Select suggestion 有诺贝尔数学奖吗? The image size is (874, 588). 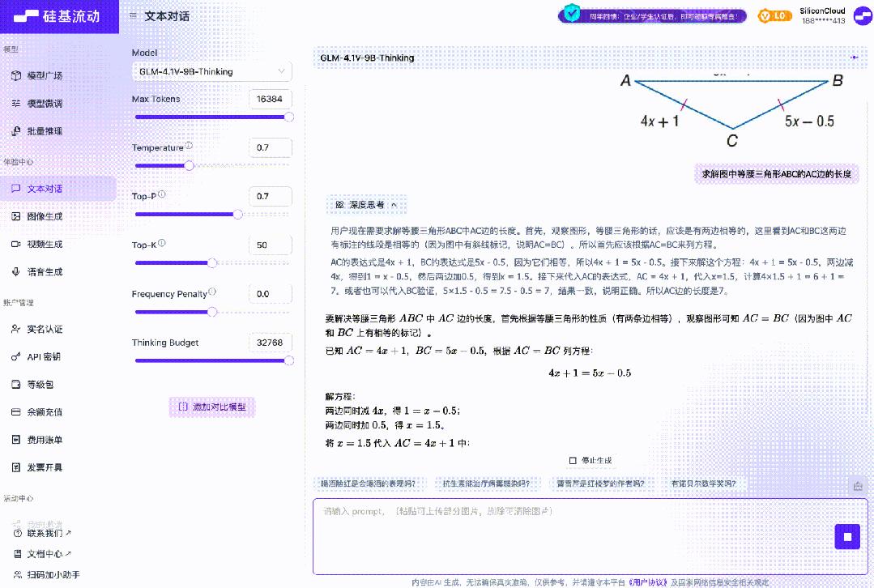(703, 484)
